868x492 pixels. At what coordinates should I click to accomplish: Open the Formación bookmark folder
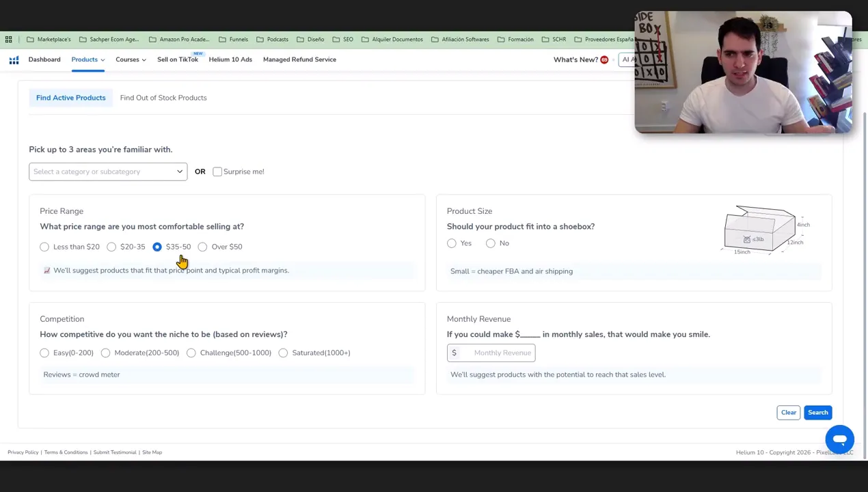tap(515, 40)
